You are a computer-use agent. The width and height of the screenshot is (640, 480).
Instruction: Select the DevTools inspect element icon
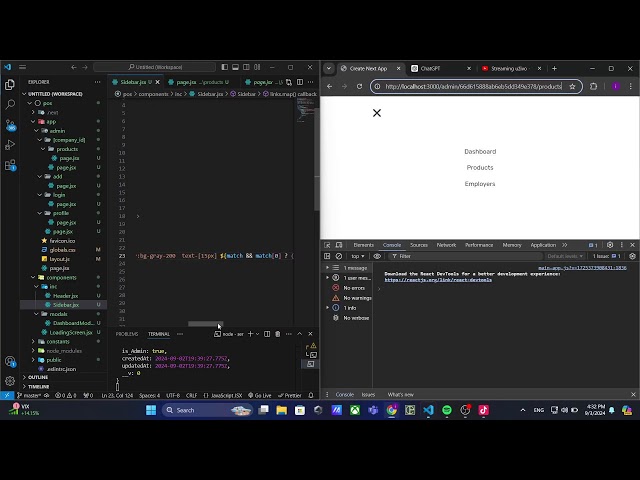point(327,245)
